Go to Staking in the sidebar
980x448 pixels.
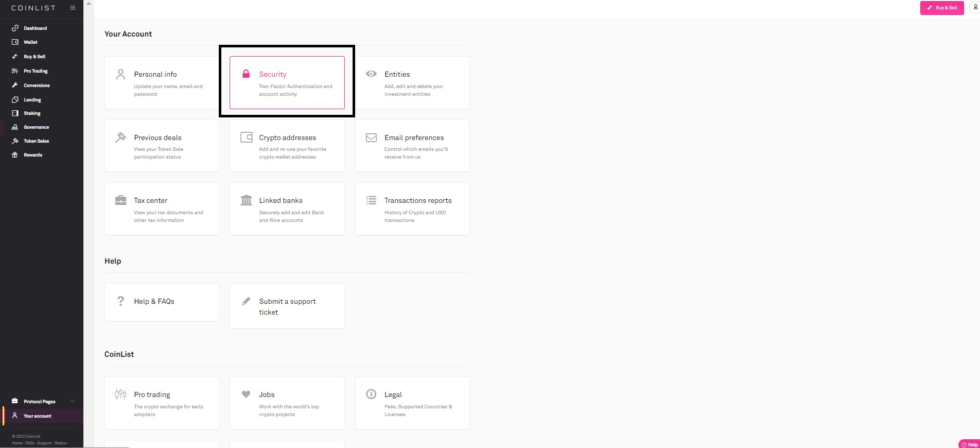click(x=32, y=113)
